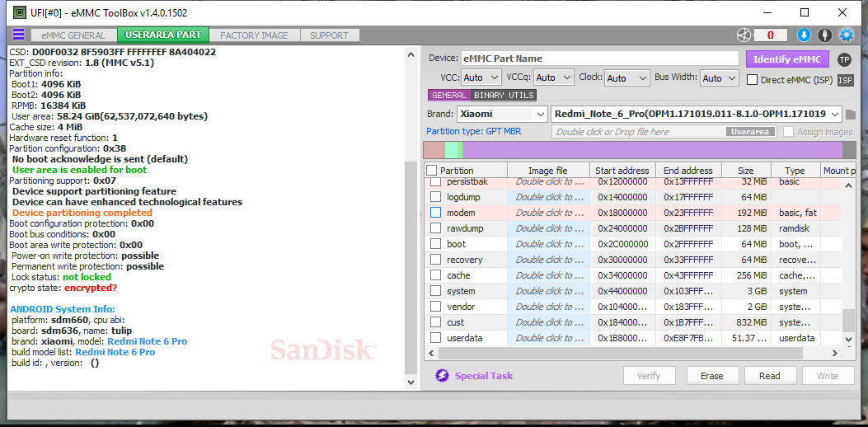Screen dimensions: 868x427
Task: Select the GENERAL sub-tab
Action: click(x=449, y=96)
